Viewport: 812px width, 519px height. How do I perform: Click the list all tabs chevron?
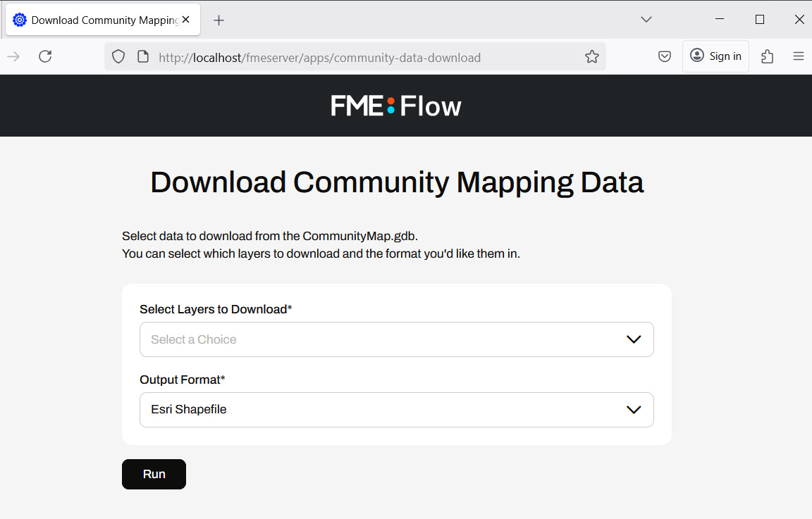[646, 20]
